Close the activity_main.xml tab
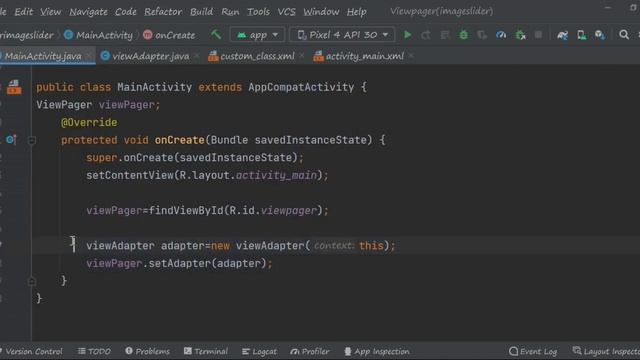This screenshot has height=360, width=640. [411, 56]
